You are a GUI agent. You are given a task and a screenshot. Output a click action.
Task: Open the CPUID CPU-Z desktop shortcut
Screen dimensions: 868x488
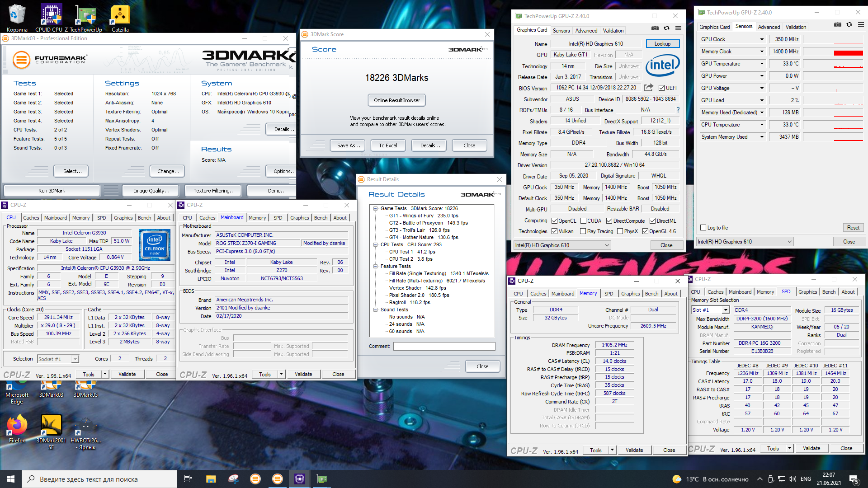tap(51, 18)
